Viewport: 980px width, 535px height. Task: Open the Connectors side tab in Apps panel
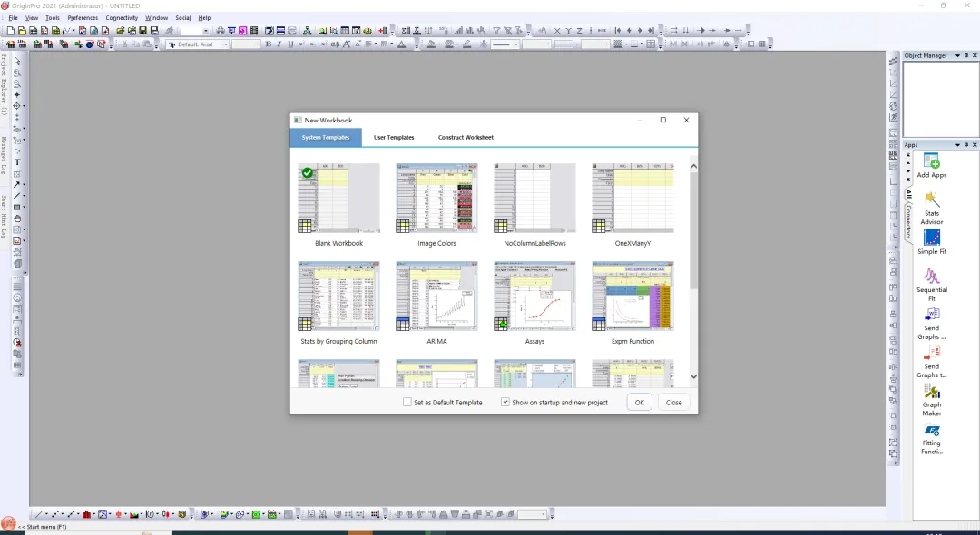(x=908, y=222)
